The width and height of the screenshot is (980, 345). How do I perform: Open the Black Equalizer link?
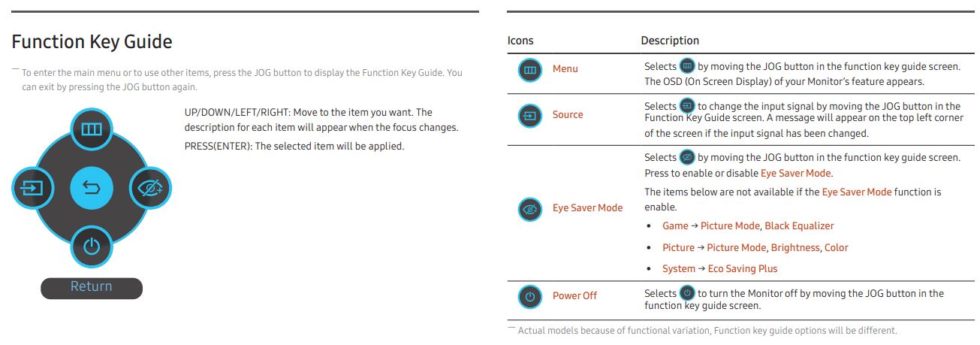(799, 225)
